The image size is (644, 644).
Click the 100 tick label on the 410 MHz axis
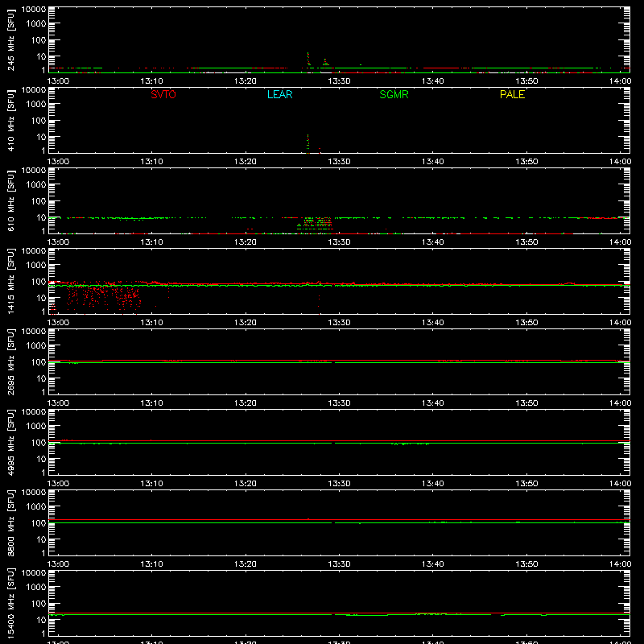point(39,121)
